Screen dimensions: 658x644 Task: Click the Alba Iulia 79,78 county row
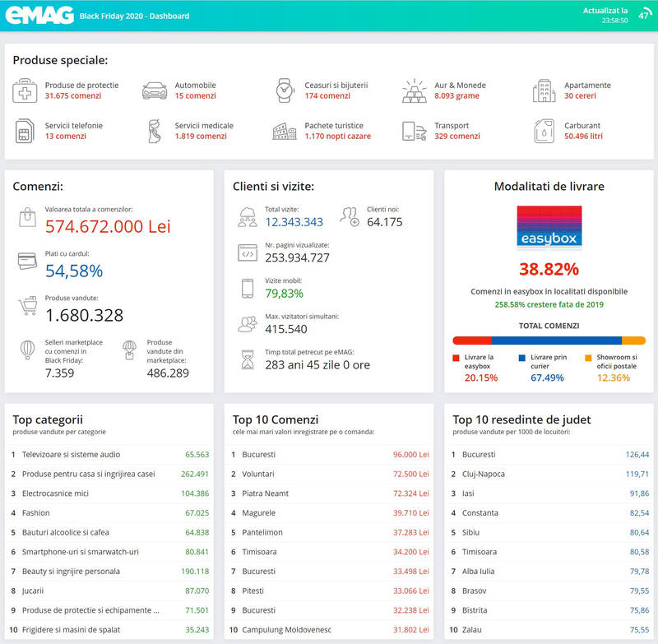pos(549,572)
